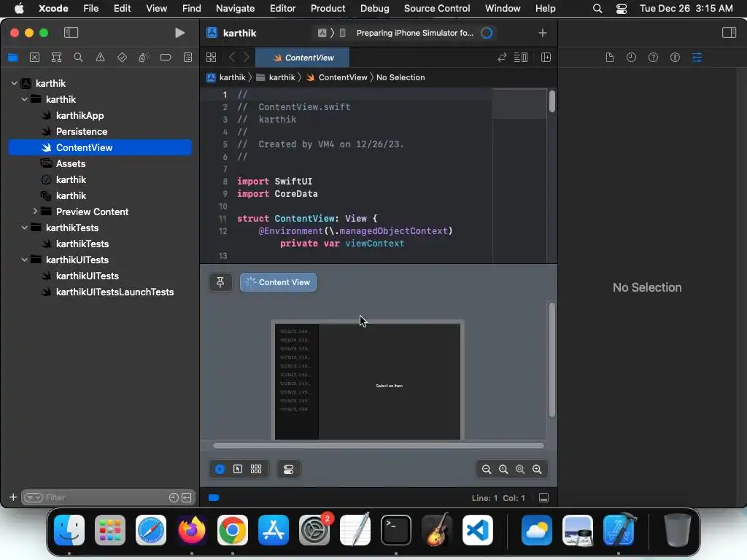Zoom out the preview canvas
This screenshot has height=560, width=747.
[x=487, y=469]
